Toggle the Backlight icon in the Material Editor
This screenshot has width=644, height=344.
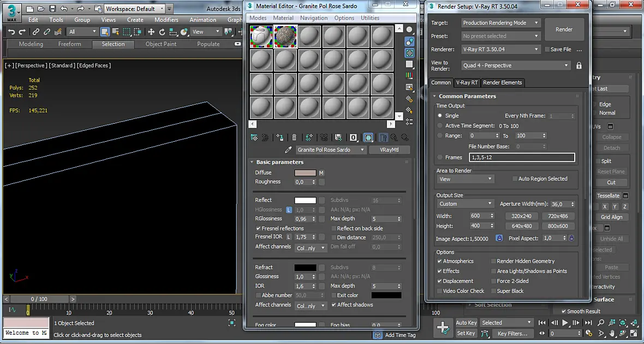409,41
